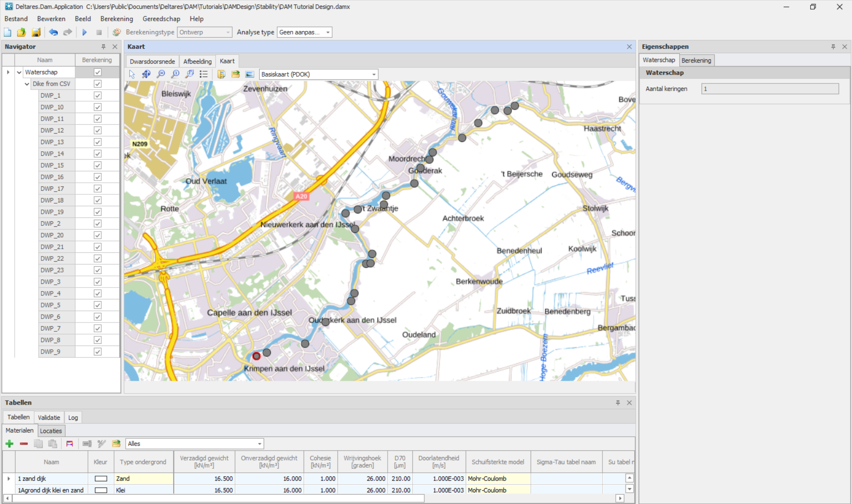Image resolution: width=852 pixels, height=504 pixels.
Task: Collapse the Dike from CSV tree node
Action: 27,84
